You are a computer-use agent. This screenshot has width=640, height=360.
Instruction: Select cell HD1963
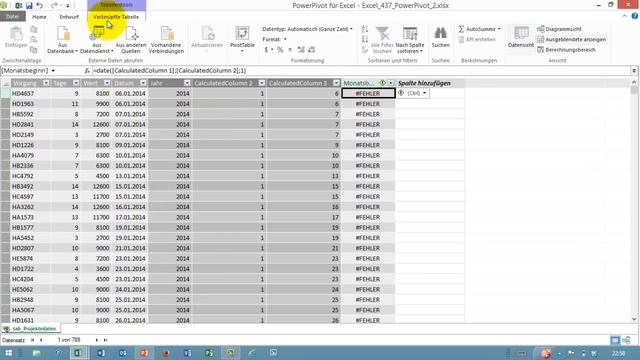coord(31,104)
